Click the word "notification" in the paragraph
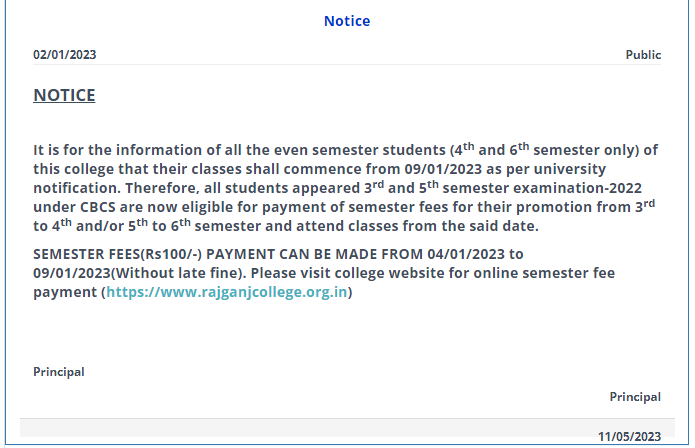This screenshot has width=695, height=448. click(78, 189)
